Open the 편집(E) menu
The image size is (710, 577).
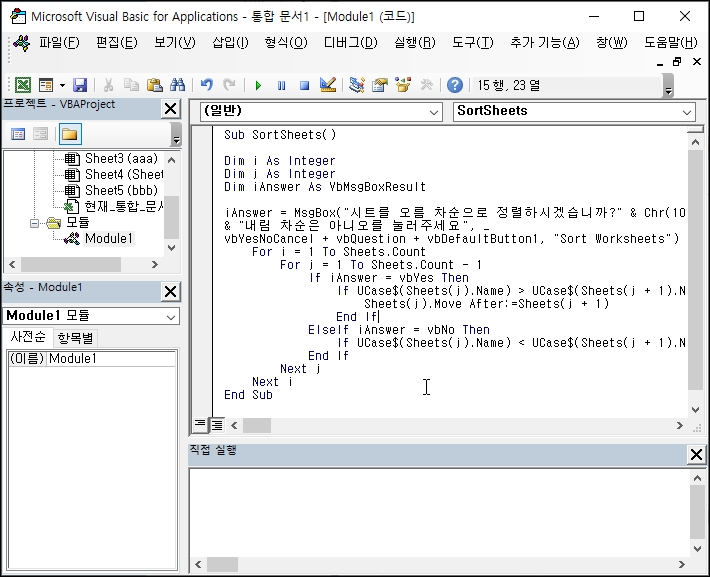(116, 43)
